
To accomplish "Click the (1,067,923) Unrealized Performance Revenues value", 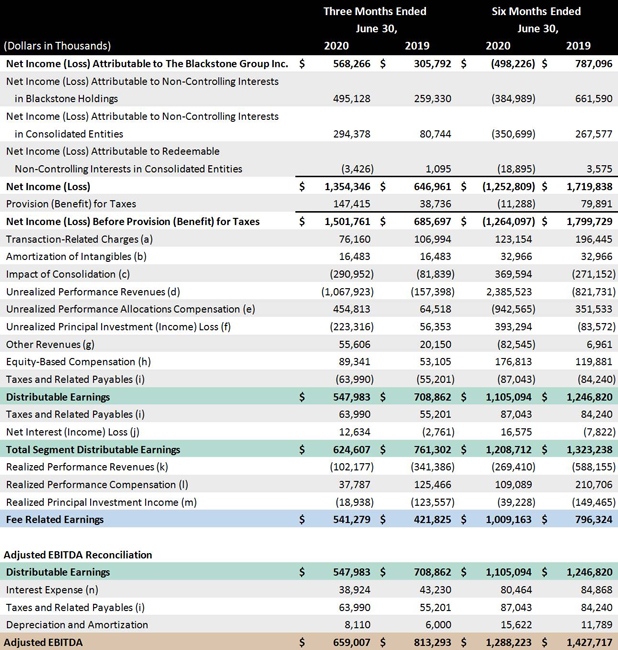I will pos(339,291).
